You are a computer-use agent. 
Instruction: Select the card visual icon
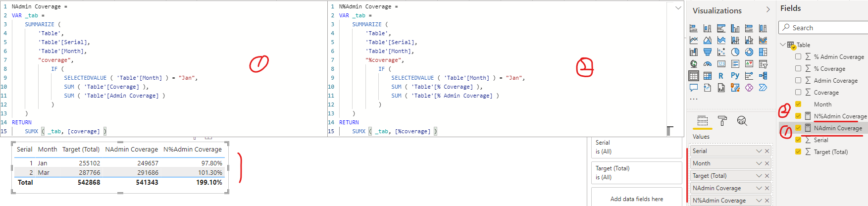[x=721, y=64]
